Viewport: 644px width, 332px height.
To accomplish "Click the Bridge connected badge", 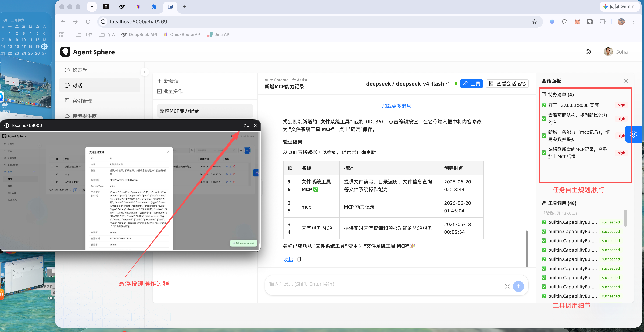I will pyautogui.click(x=243, y=243).
